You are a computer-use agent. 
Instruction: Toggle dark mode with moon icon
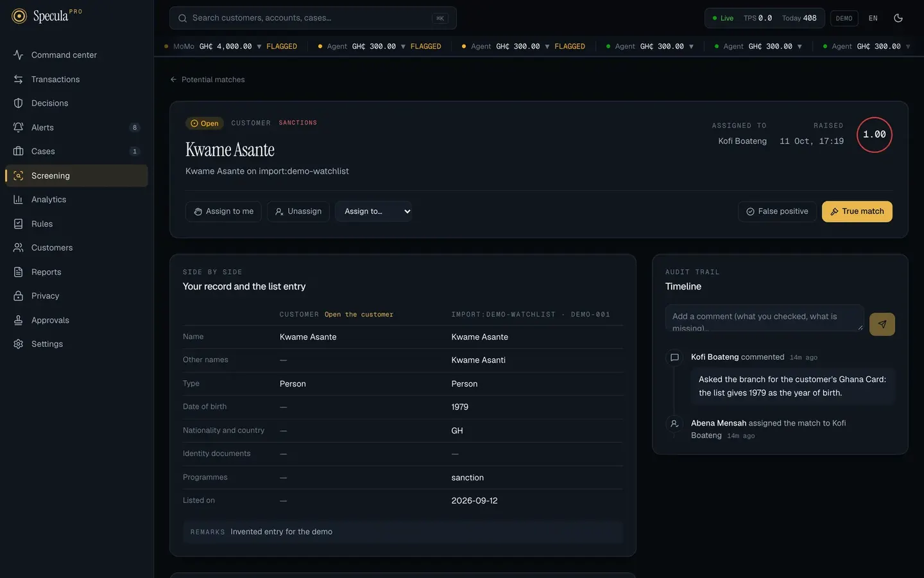coord(898,18)
